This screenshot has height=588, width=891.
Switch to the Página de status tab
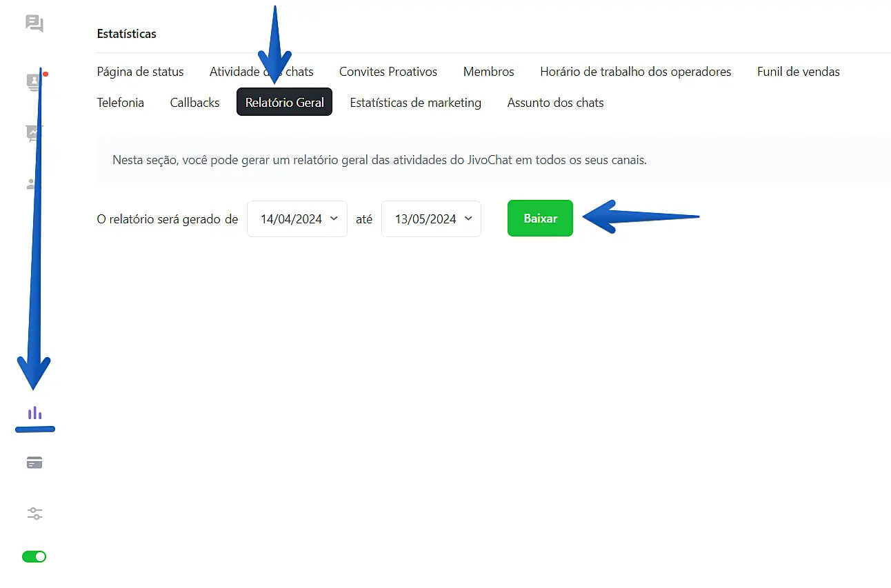click(140, 72)
